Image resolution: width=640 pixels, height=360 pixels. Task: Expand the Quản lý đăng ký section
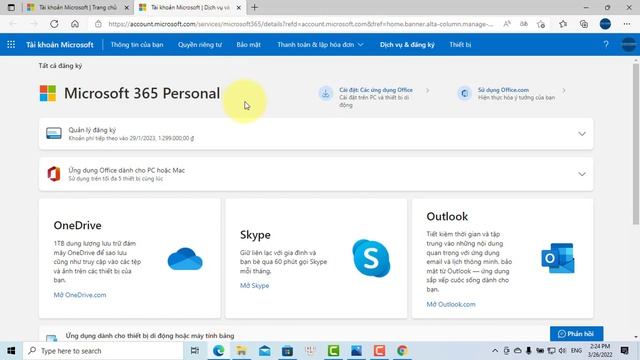(582, 133)
